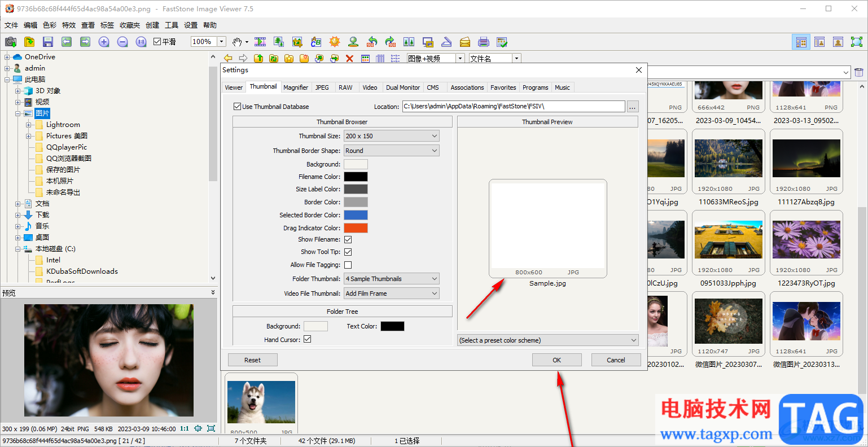The image size is (868, 447).
Task: Click the actual size 1:1 icon
Action: tap(141, 42)
